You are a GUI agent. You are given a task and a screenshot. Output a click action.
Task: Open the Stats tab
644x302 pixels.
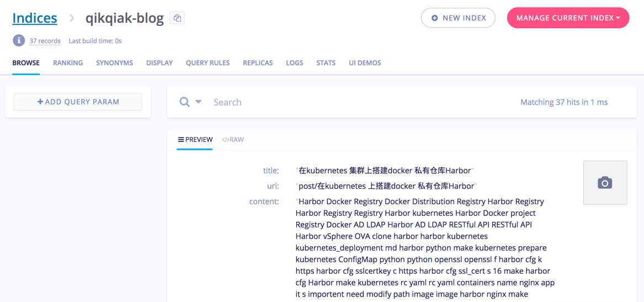coord(326,63)
